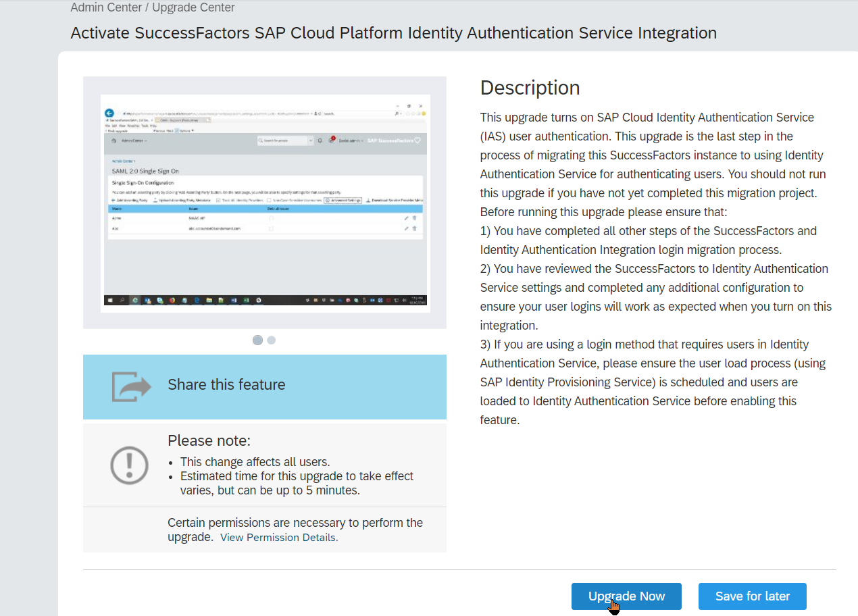Open the Upgrade Center breadcrumb link

click(193, 8)
